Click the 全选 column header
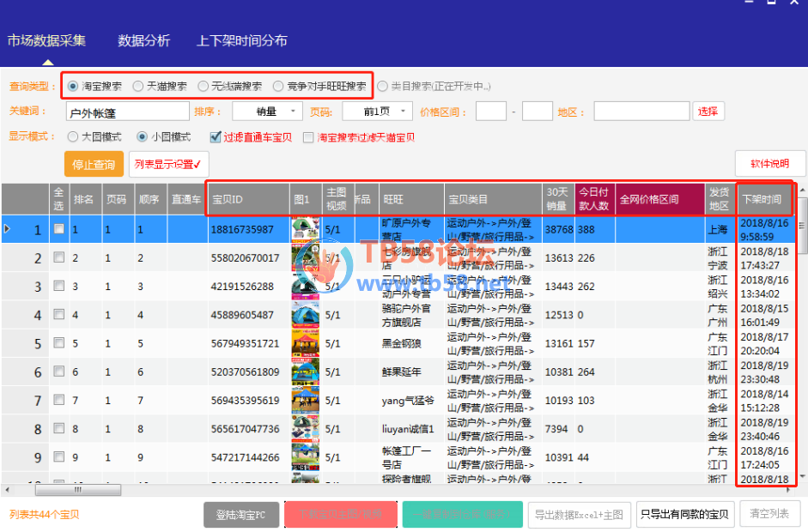This screenshot has height=532, width=808. pyautogui.click(x=58, y=199)
